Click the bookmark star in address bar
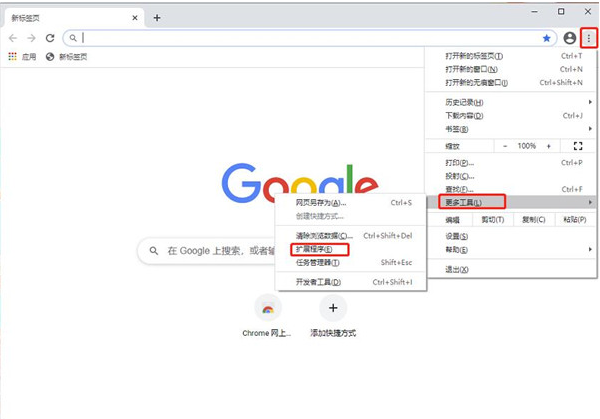Screen dimensions: 600x419 point(546,38)
